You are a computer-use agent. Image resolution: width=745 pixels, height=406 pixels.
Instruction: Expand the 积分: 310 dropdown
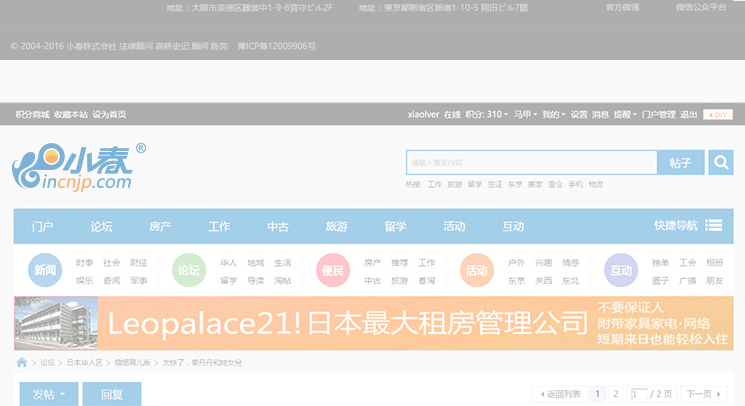click(486, 114)
